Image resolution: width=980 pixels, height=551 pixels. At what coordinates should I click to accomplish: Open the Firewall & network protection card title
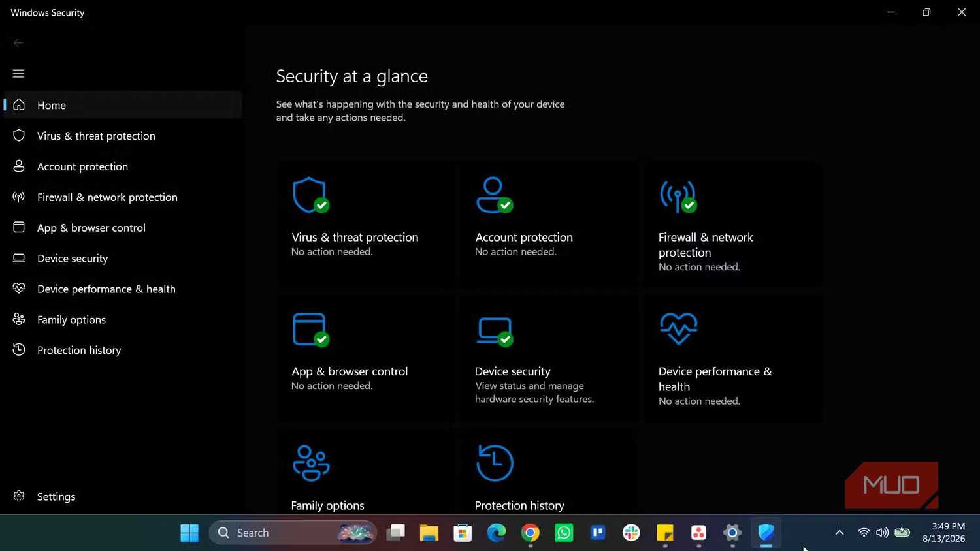coord(706,245)
